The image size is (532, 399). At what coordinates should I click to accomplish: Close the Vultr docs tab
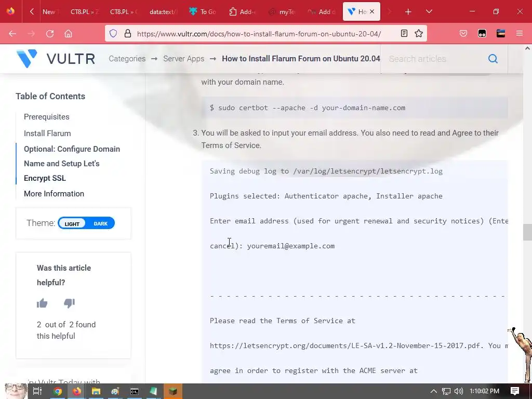coord(372,11)
